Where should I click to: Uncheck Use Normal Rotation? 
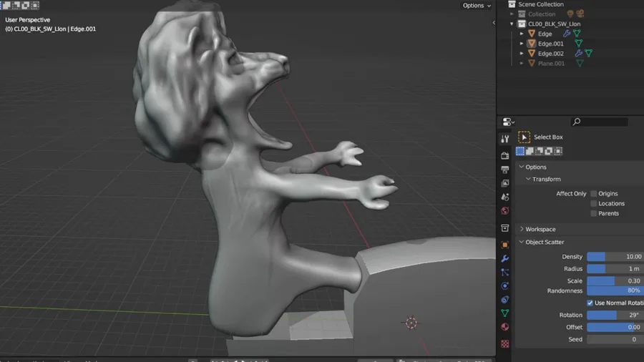(590, 303)
